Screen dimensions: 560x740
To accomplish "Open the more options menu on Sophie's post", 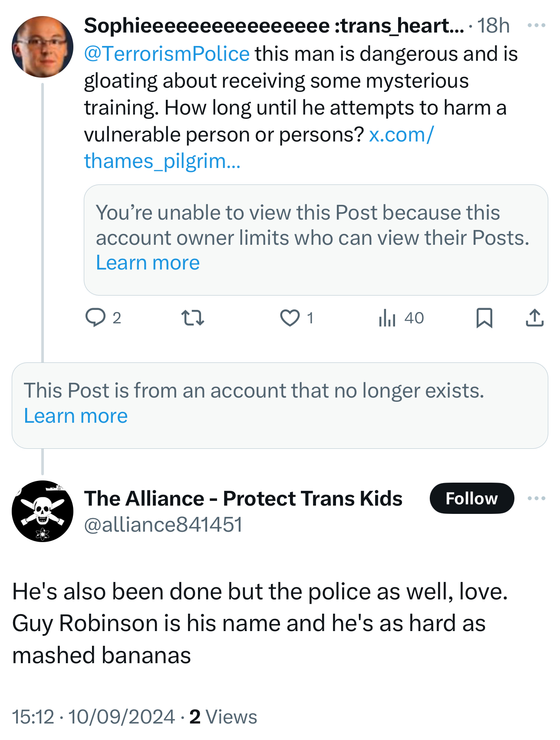I will tap(536, 26).
